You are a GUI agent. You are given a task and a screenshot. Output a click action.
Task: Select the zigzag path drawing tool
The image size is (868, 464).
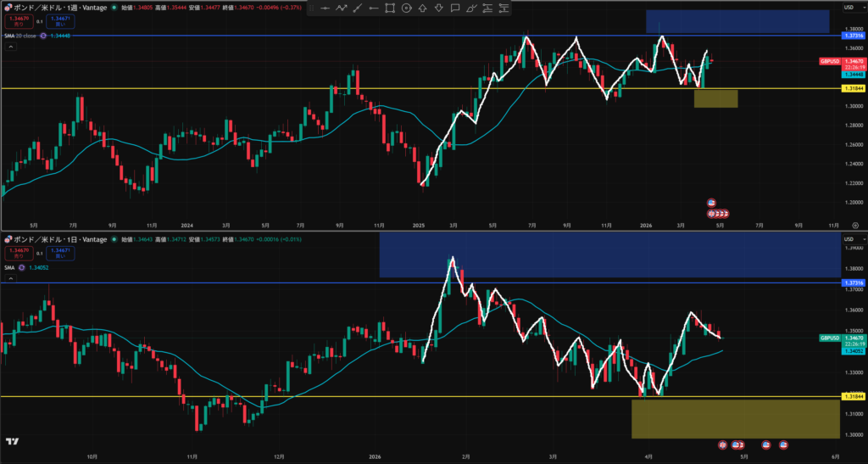(x=341, y=8)
